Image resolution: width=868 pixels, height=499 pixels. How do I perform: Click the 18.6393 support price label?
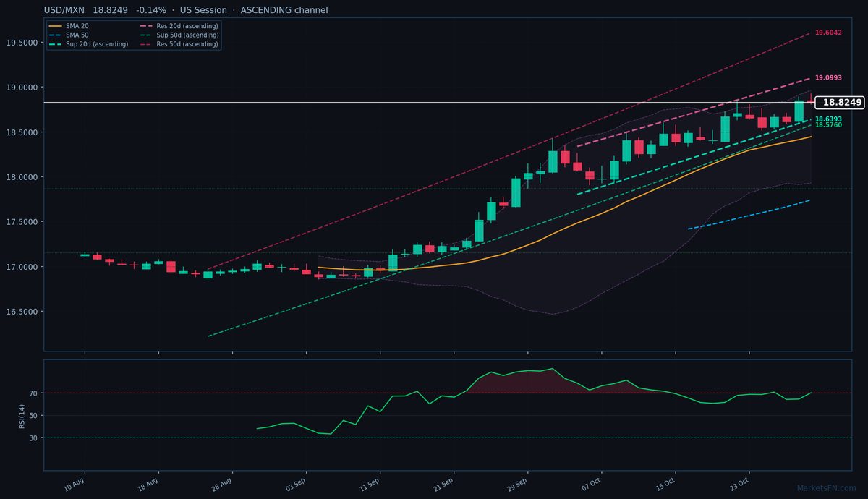[828, 119]
